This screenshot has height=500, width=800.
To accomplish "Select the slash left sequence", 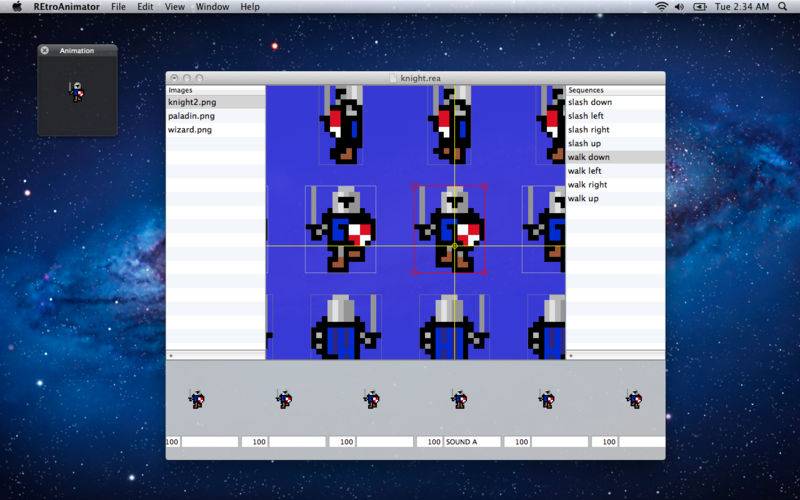I will 615,116.
